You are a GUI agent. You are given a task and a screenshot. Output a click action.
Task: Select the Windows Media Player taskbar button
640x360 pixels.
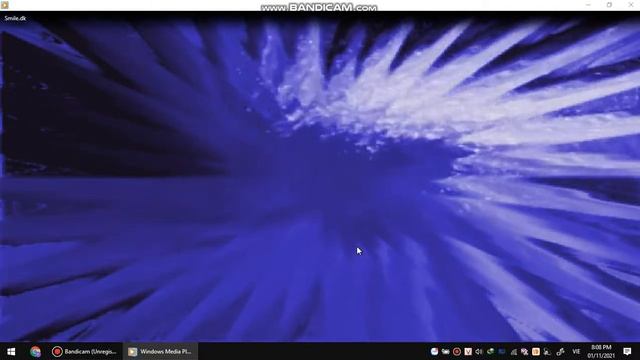tap(160, 351)
